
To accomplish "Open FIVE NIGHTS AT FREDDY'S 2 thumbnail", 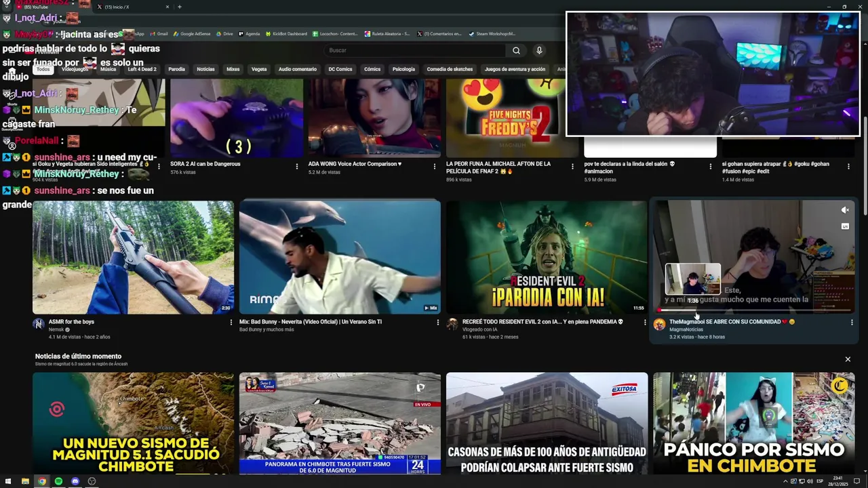I will click(512, 118).
